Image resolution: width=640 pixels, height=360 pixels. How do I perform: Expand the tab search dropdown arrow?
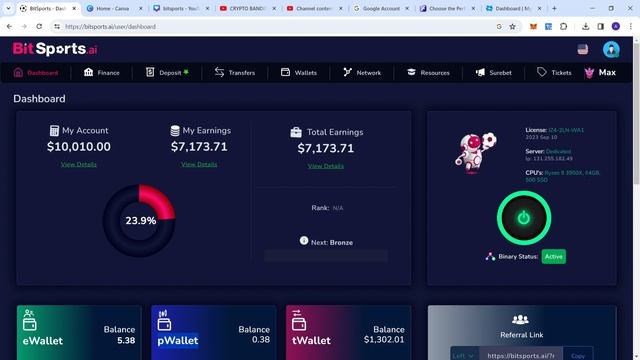pos(8,8)
